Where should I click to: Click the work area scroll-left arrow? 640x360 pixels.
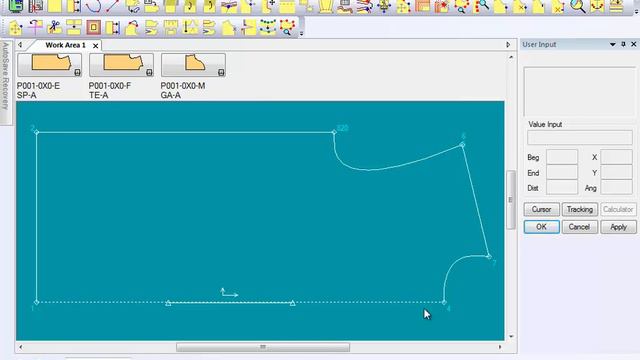(21, 347)
